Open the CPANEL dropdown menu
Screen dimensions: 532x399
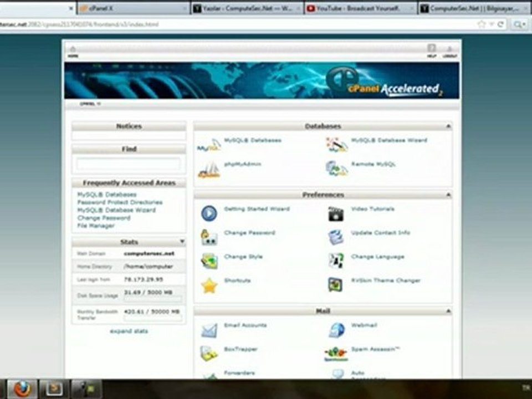coord(90,104)
